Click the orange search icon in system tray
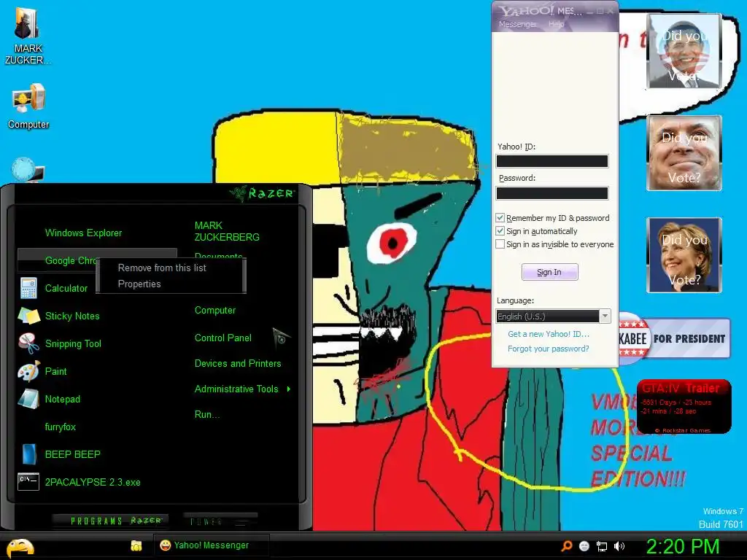The image size is (747, 560). click(x=566, y=546)
